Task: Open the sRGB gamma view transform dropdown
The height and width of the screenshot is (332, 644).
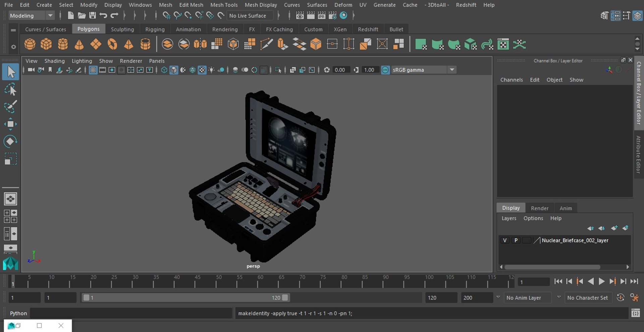Action: 424,70
